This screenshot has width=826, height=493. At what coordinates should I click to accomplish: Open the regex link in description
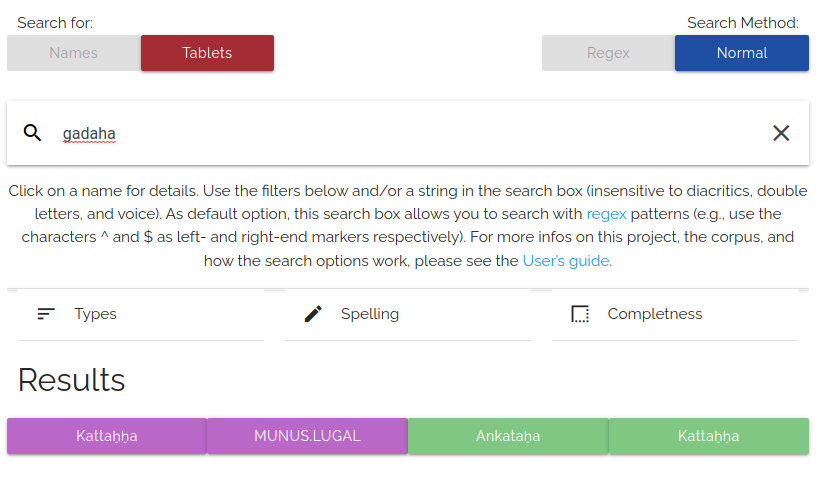tap(606, 214)
